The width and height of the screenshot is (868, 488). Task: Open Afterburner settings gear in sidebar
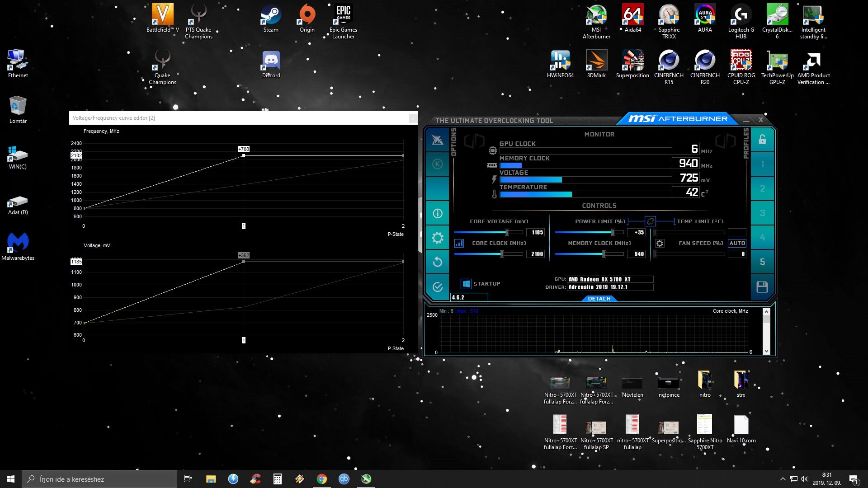click(437, 238)
